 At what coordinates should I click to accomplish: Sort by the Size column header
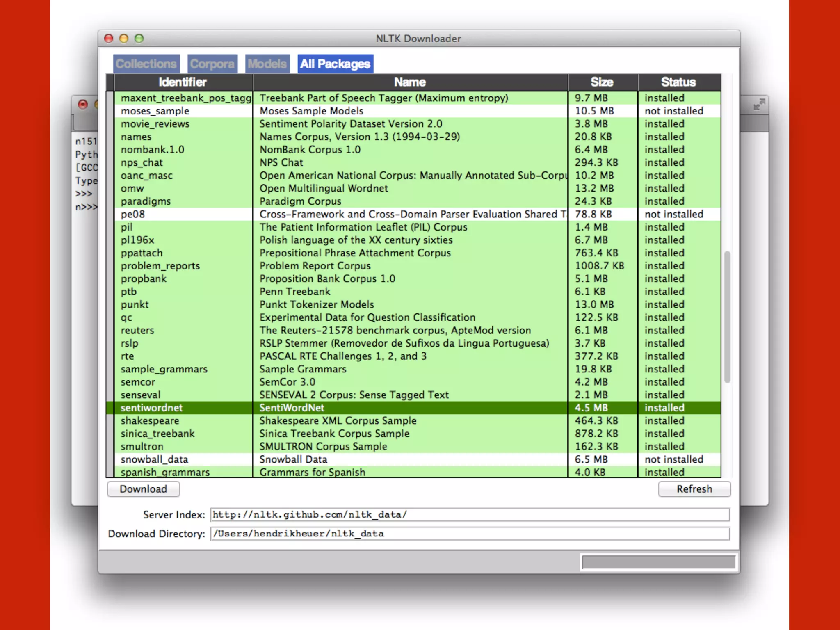pos(602,82)
